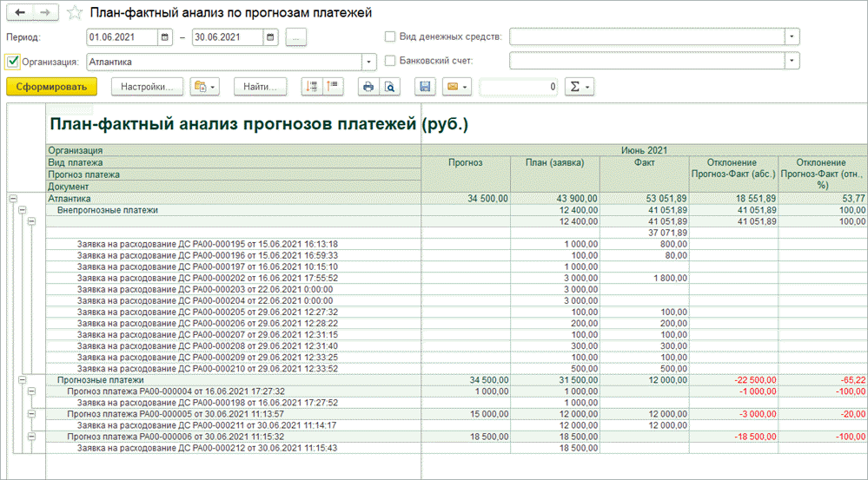Enable the Вид денежных средств checkbox
This screenshot has width=868, height=480.
tap(390, 36)
